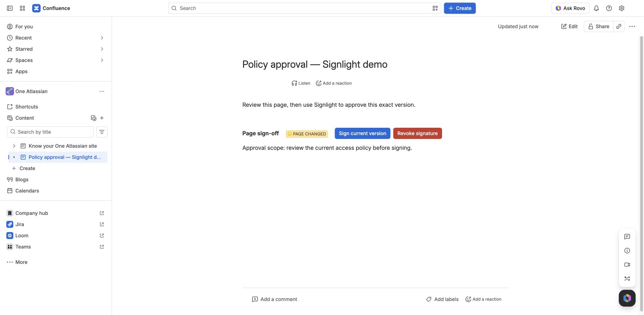The height and width of the screenshot is (315, 644).
Task: Add content with plus beside Content
Action: point(102,118)
